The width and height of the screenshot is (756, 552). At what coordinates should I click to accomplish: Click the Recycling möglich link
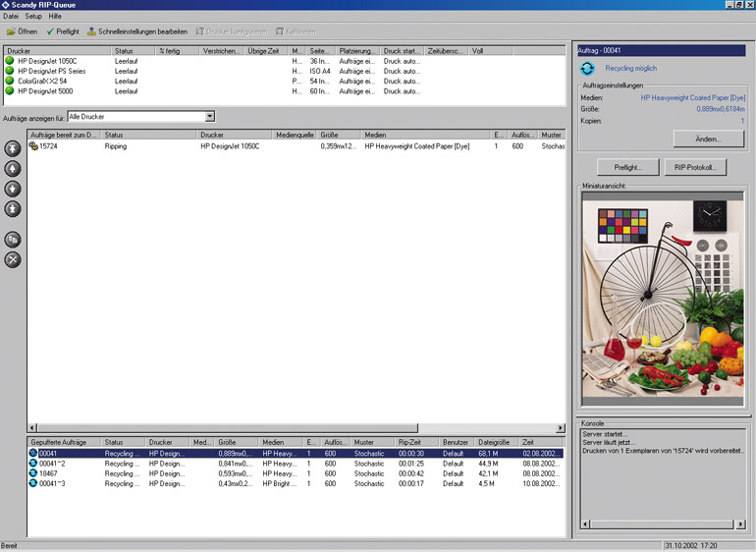tap(630, 69)
